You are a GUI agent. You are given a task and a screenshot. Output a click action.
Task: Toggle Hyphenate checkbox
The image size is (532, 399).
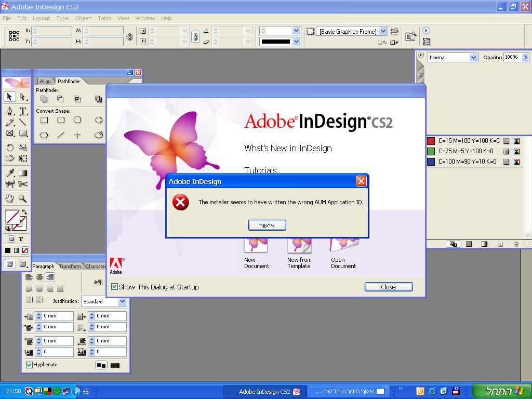click(x=29, y=365)
